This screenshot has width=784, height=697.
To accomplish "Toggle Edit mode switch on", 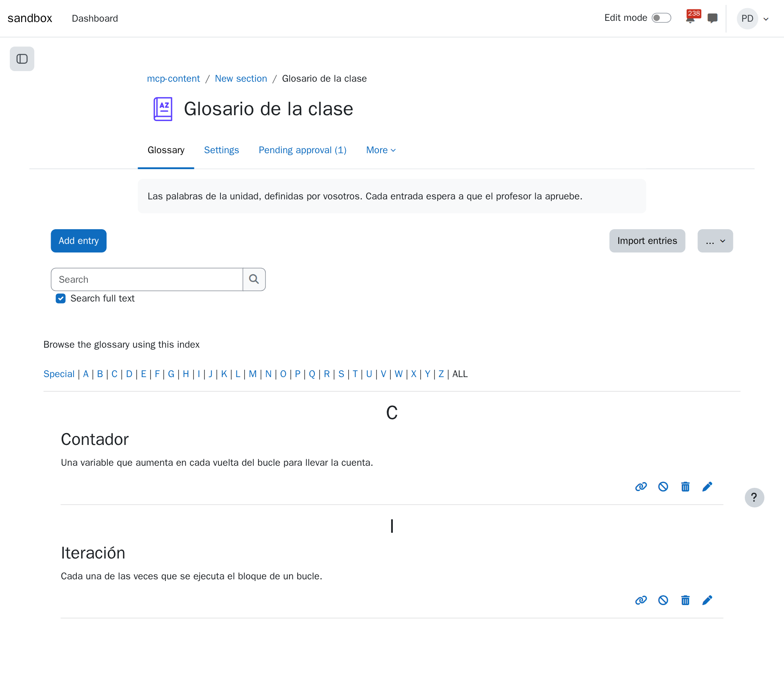I will tap(661, 18).
